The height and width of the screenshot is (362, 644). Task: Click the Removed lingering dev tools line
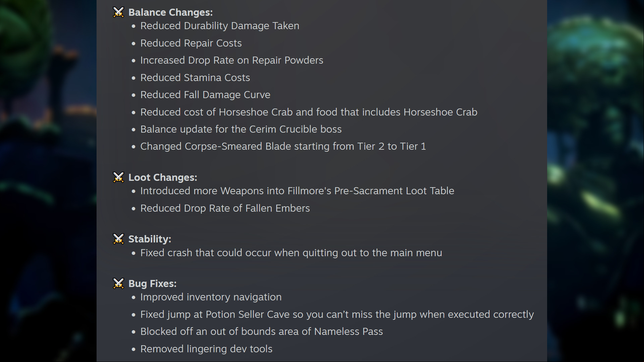[x=206, y=349]
